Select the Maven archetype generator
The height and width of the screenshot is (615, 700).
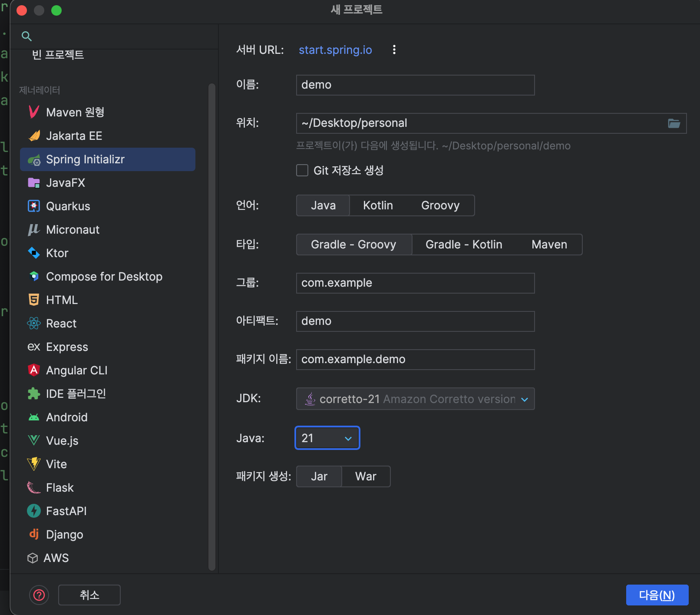108,112
